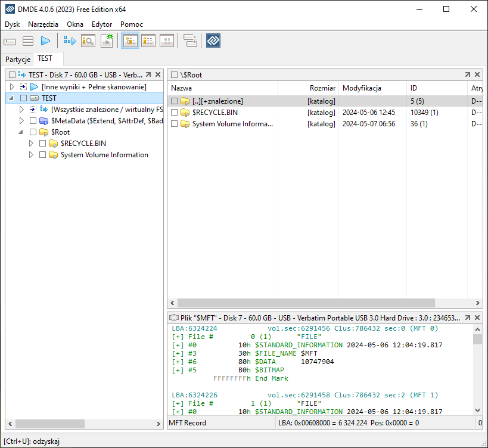488x448 pixels.
Task: Toggle the tree panel view toolbar icon
Action: (130, 41)
